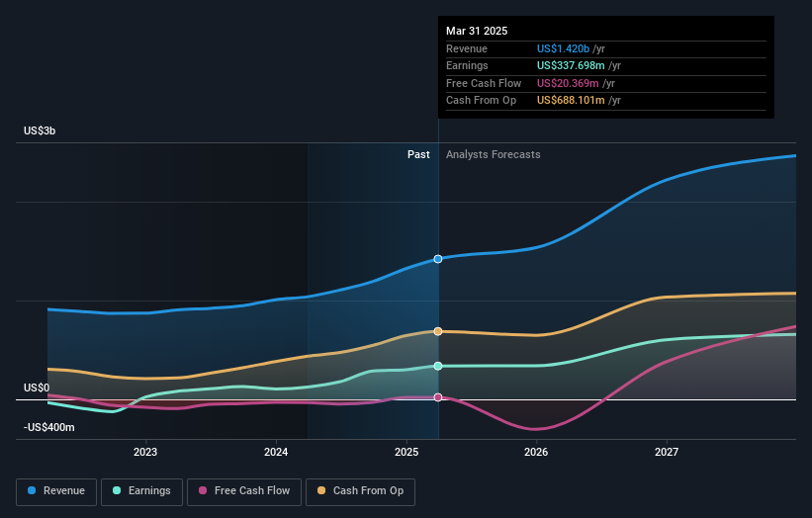The image size is (812, 518).
Task: Click the 2023 x-axis label
Action: pyautogui.click(x=145, y=452)
